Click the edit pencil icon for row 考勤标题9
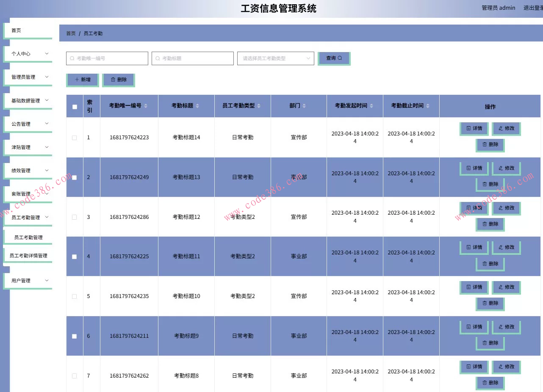This screenshot has height=392, width=543. tap(501, 327)
